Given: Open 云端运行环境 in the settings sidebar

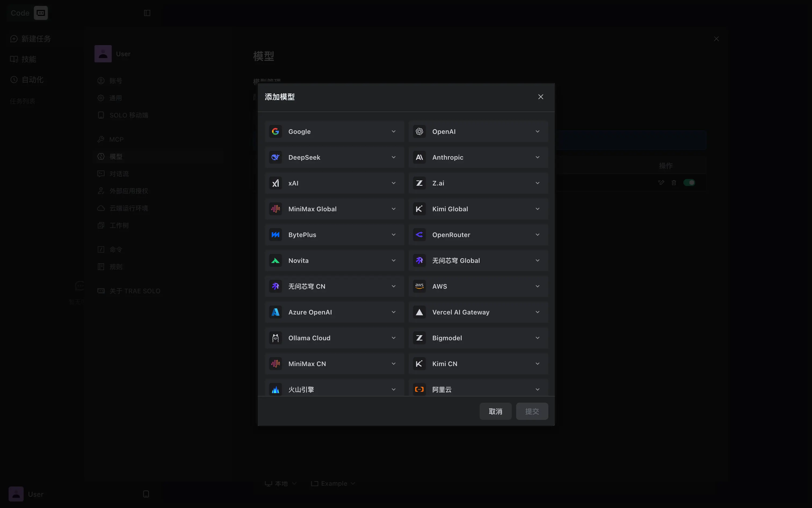Looking at the screenshot, I should pos(158,208).
